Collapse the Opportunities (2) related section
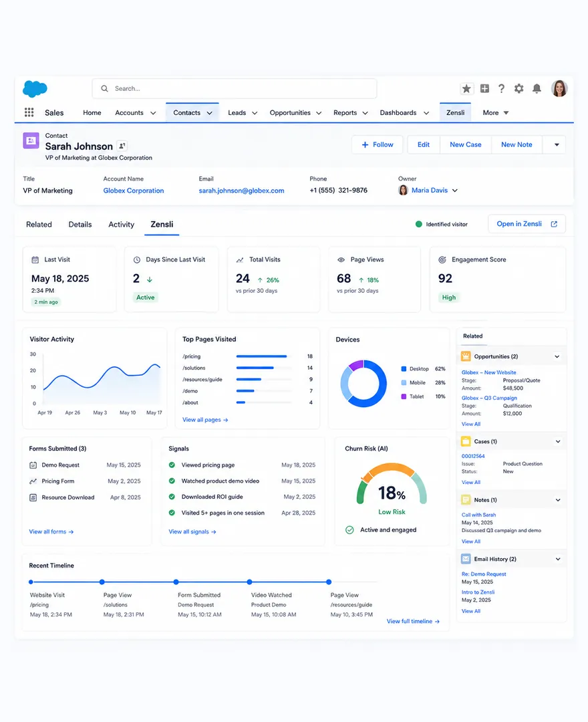 pos(557,356)
